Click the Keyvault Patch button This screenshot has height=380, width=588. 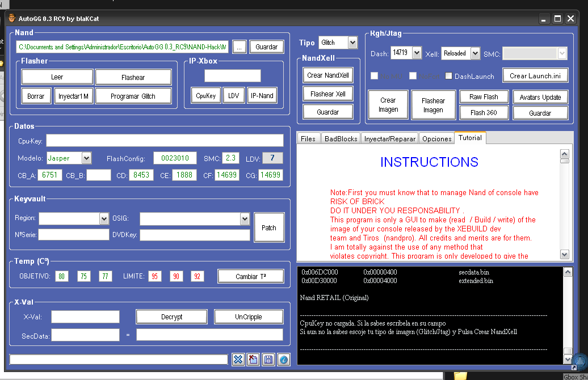(269, 227)
